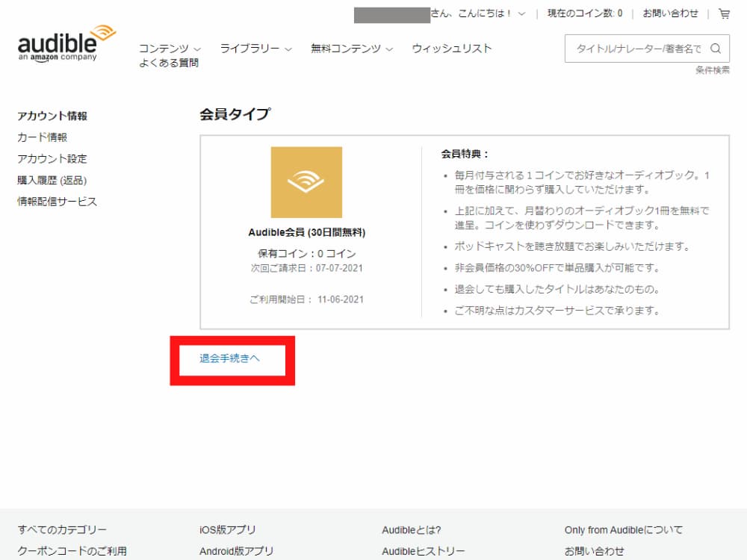Click the Audible logo in the header
747x560 pixels.
(67, 44)
